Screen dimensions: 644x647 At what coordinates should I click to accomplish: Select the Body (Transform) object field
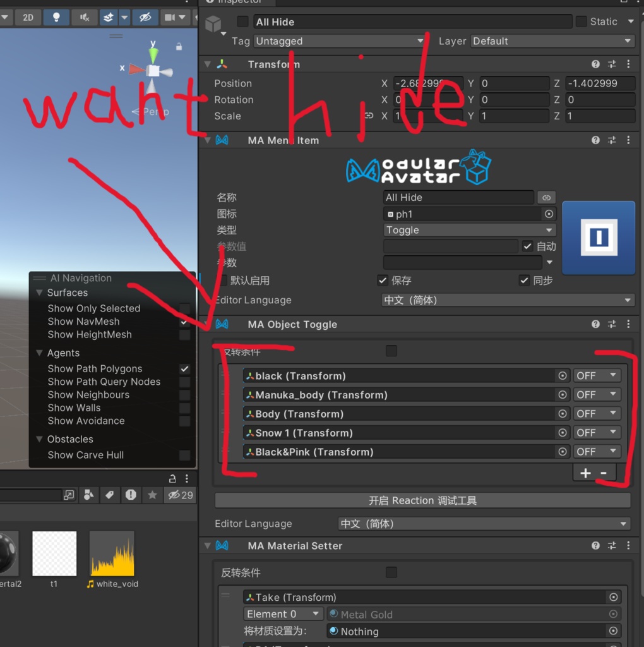(x=406, y=414)
